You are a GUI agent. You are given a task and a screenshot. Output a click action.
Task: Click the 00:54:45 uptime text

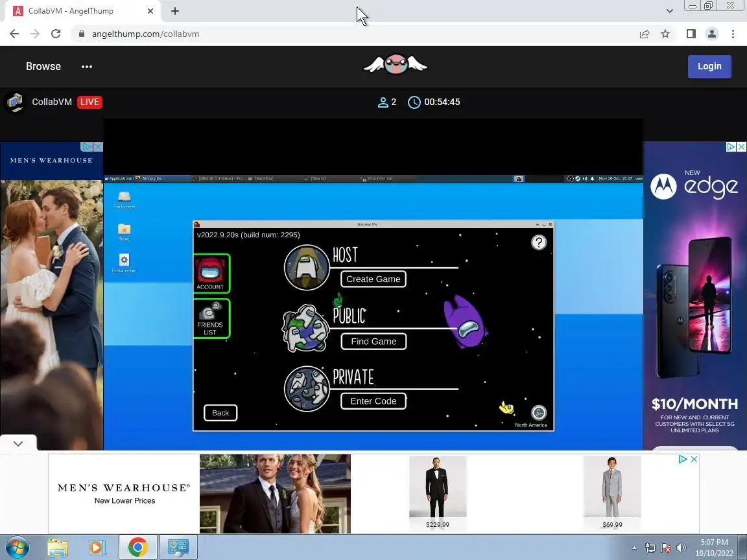coord(442,102)
